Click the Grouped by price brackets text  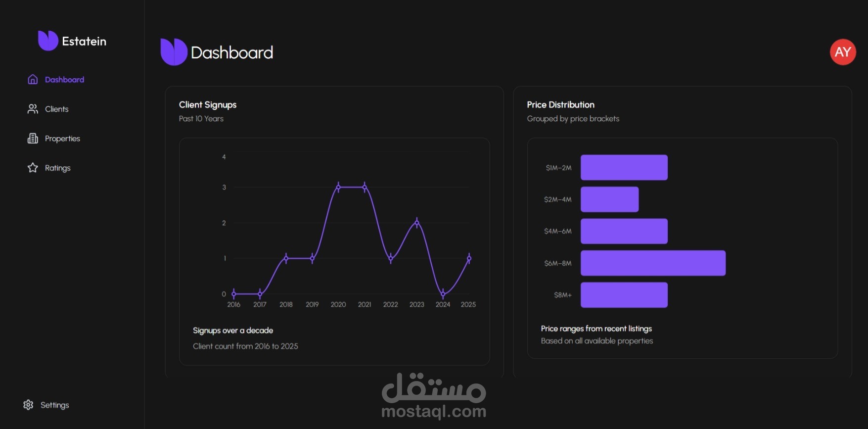(x=573, y=119)
